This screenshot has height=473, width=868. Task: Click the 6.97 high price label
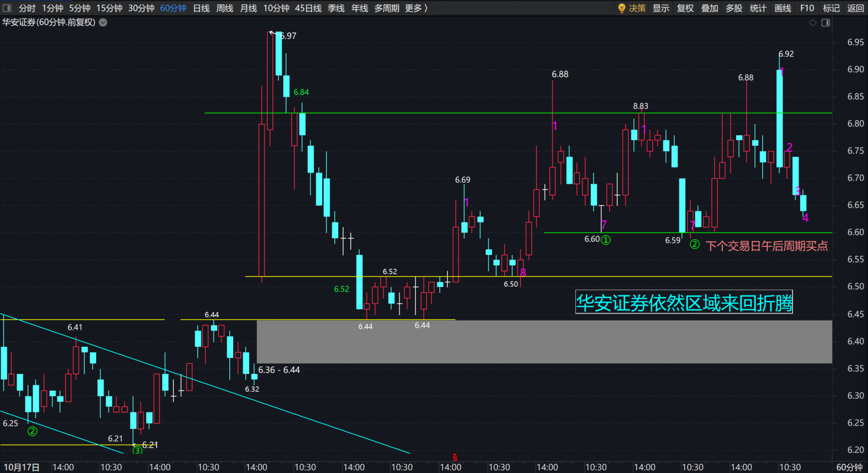click(x=288, y=36)
